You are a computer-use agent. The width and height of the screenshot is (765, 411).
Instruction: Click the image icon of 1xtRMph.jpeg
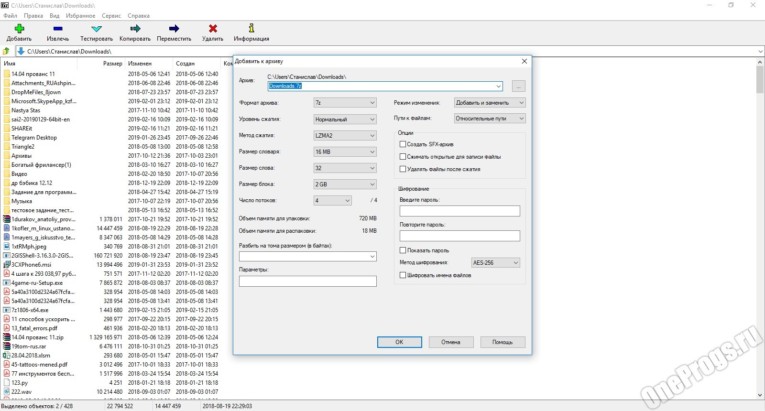(x=7, y=247)
